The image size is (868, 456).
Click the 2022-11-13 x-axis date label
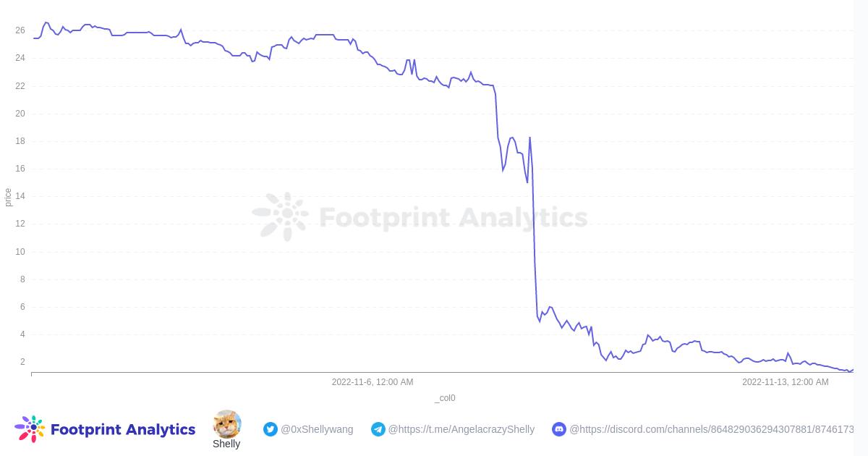[x=786, y=382]
